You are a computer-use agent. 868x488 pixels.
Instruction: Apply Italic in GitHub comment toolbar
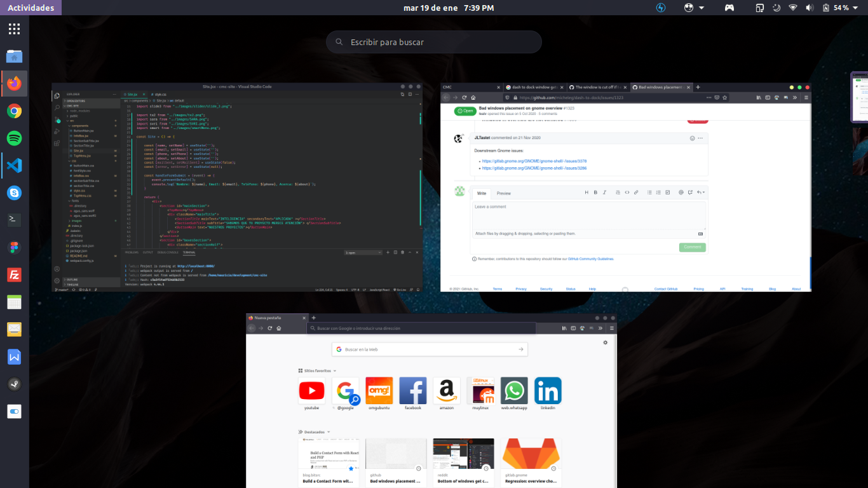pyautogui.click(x=604, y=192)
